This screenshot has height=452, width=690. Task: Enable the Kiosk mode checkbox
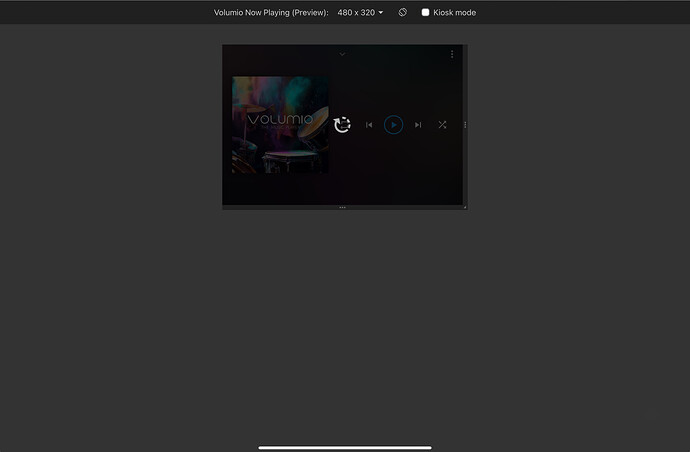coord(425,12)
